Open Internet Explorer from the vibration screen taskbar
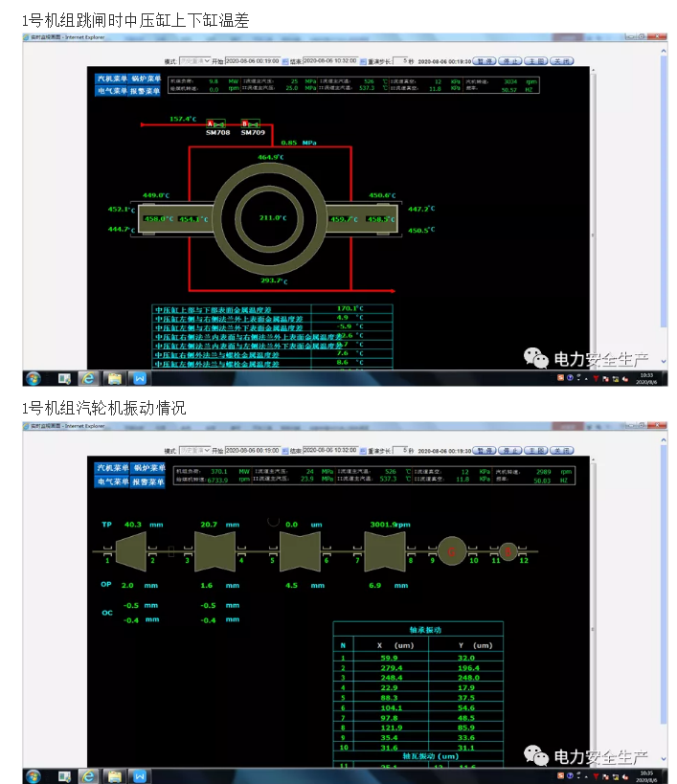The height and width of the screenshot is (784, 677). click(x=88, y=775)
